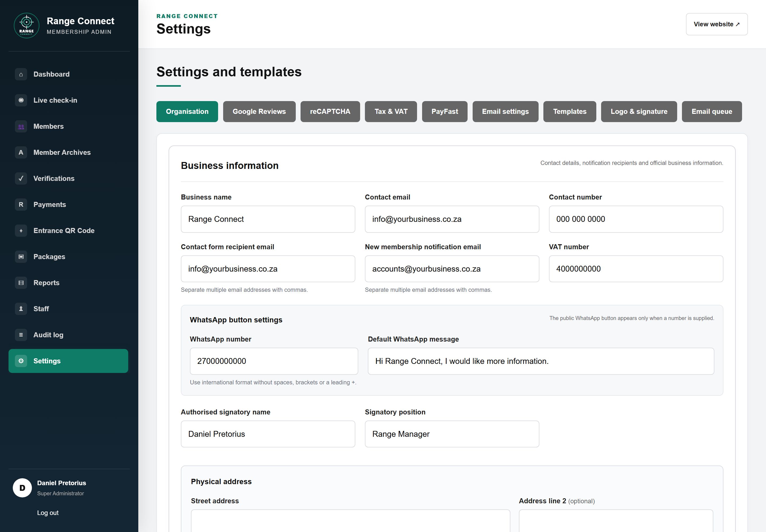
Task: Click Contact form recipient email field
Action: point(268,269)
